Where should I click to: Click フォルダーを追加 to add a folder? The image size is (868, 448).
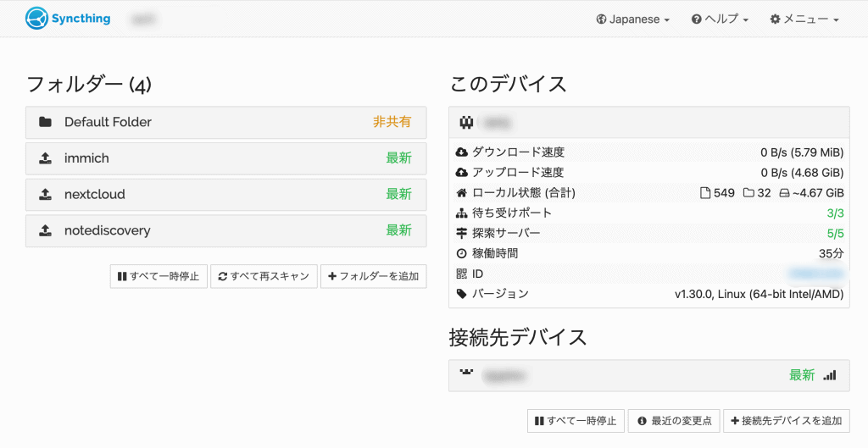tap(373, 277)
